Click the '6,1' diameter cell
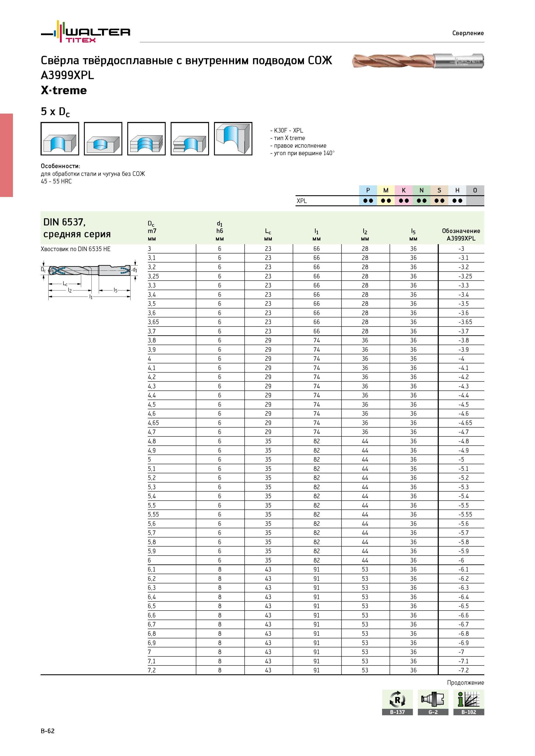 [x=152, y=569]
